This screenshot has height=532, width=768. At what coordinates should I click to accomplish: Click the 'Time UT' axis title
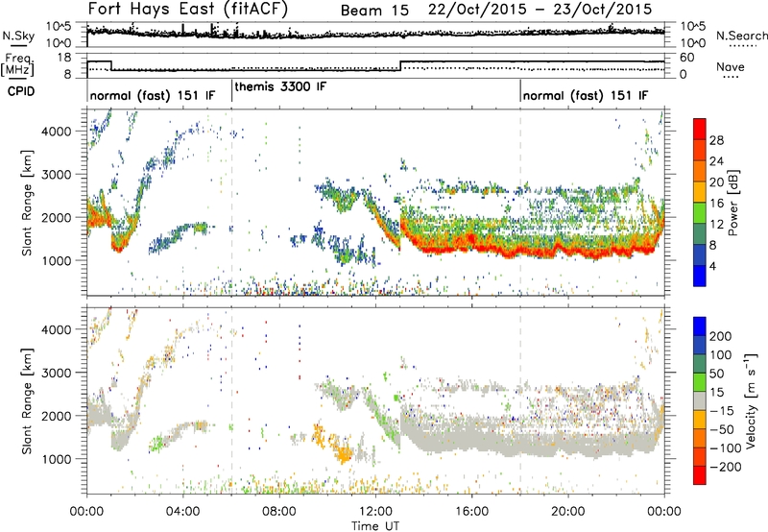click(375, 526)
